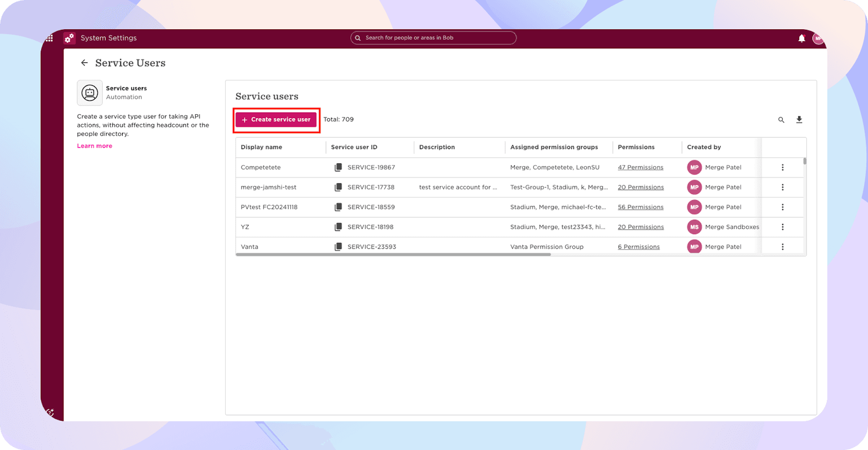
Task: Open actions menu for YZ row
Action: pos(783,227)
